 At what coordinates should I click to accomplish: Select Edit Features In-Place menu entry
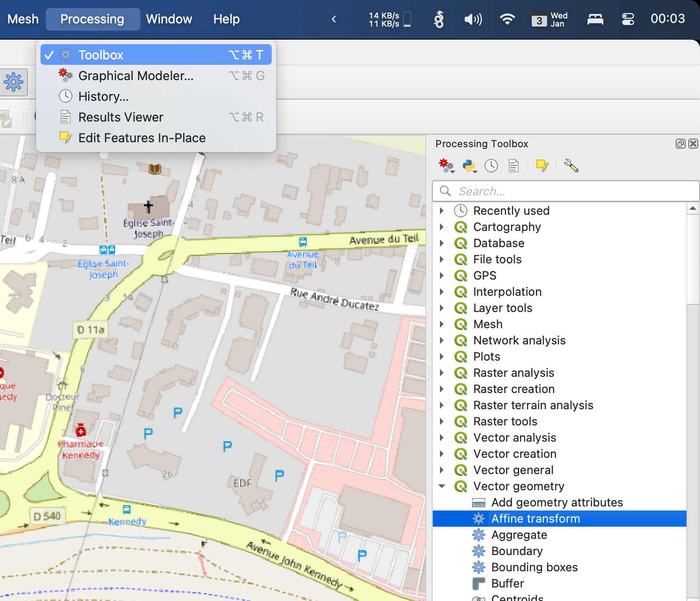point(156,138)
